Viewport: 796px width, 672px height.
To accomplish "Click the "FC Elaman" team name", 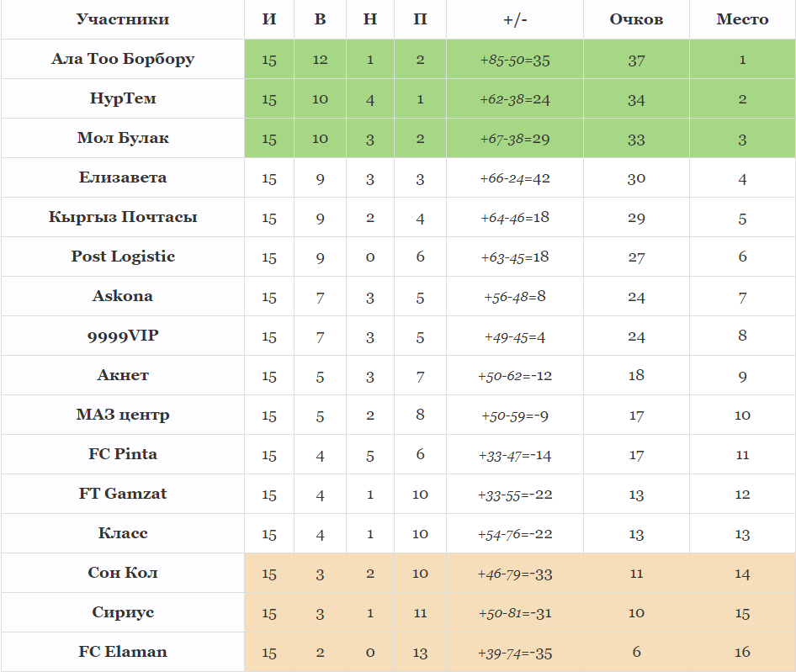I will click(123, 652).
